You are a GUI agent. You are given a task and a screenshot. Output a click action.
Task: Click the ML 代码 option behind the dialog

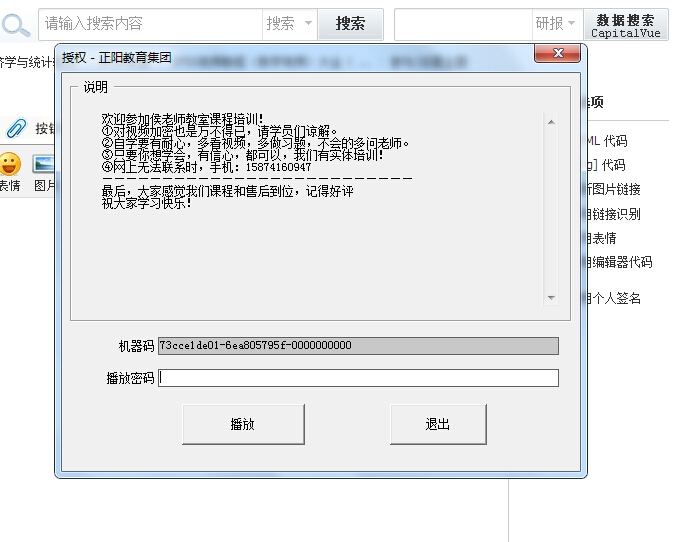tap(606, 141)
